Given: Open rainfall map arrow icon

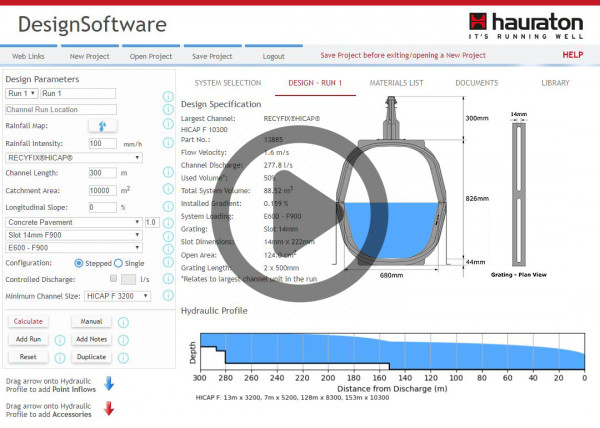Looking at the screenshot, I should tap(103, 126).
